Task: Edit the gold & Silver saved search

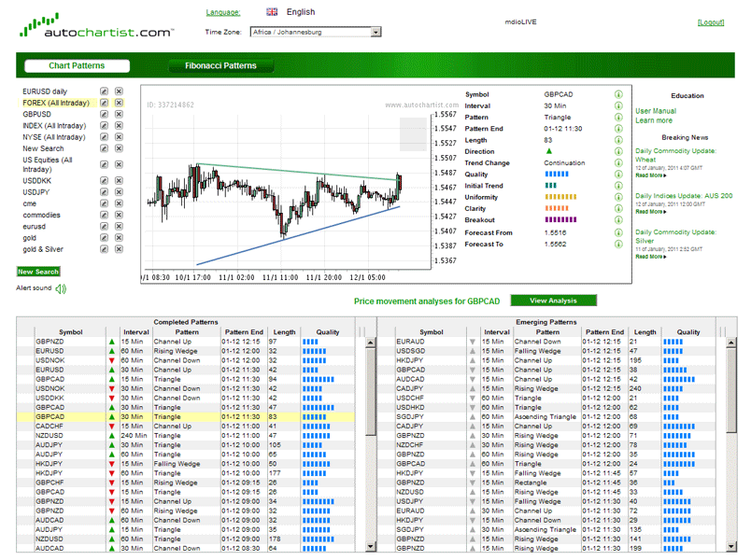Action: coord(104,249)
